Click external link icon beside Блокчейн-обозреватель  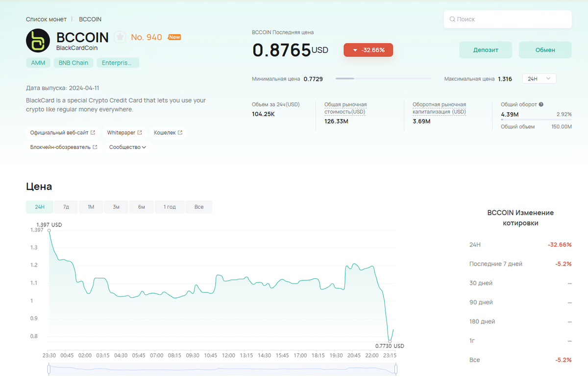tap(95, 147)
